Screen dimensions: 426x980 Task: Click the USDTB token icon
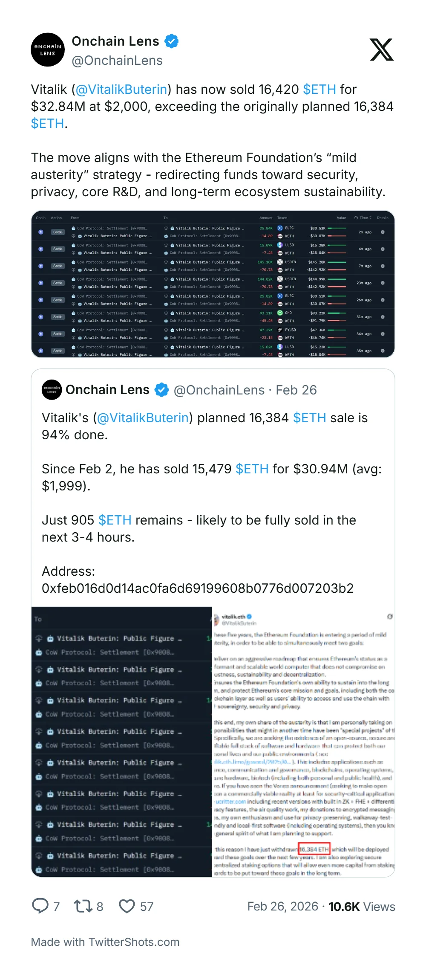point(279,262)
